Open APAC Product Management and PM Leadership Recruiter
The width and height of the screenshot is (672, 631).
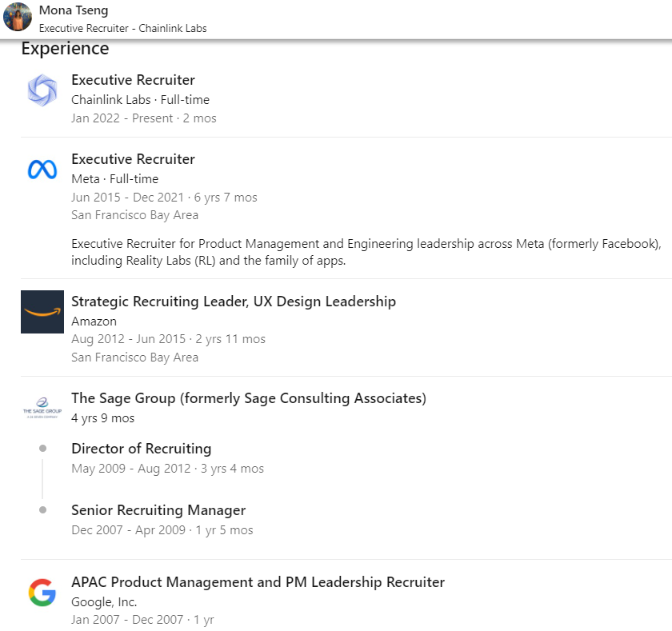pyautogui.click(x=258, y=582)
